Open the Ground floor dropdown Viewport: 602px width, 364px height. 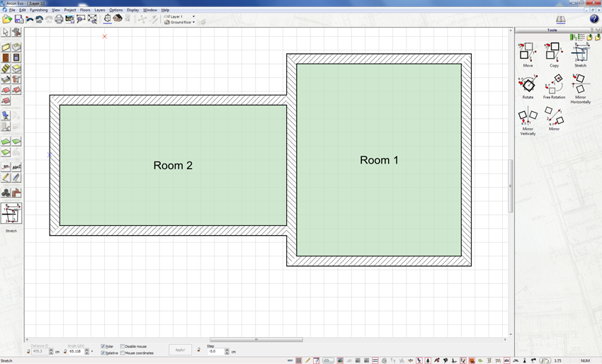193,22
